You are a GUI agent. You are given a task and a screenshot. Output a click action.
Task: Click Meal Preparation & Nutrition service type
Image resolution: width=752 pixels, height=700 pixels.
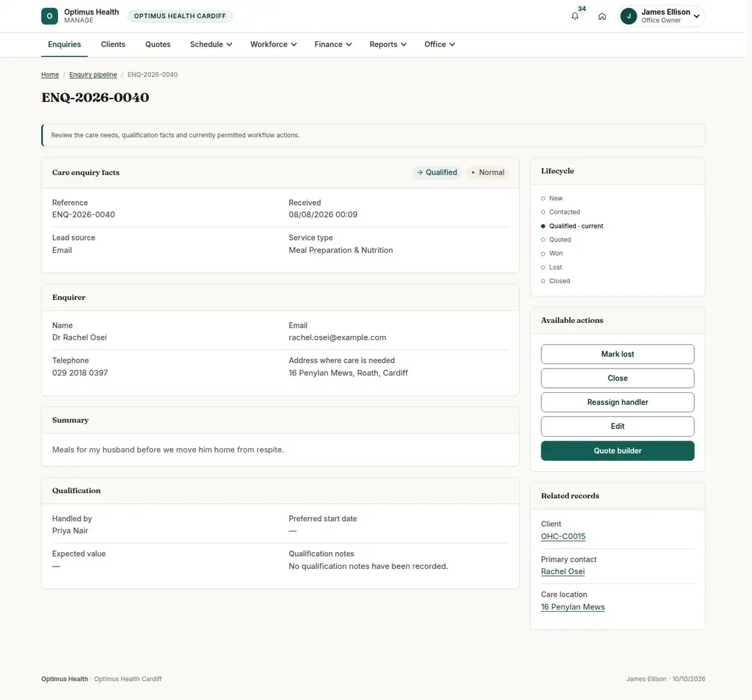(x=341, y=250)
